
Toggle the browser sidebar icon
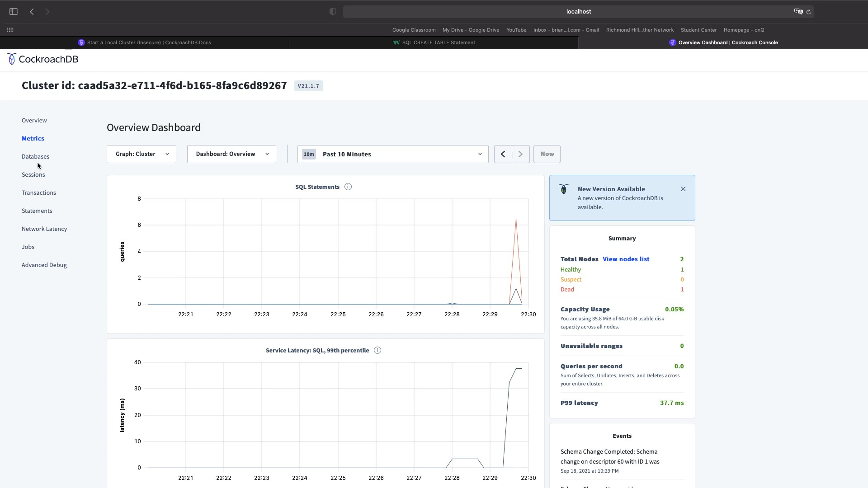point(14,12)
